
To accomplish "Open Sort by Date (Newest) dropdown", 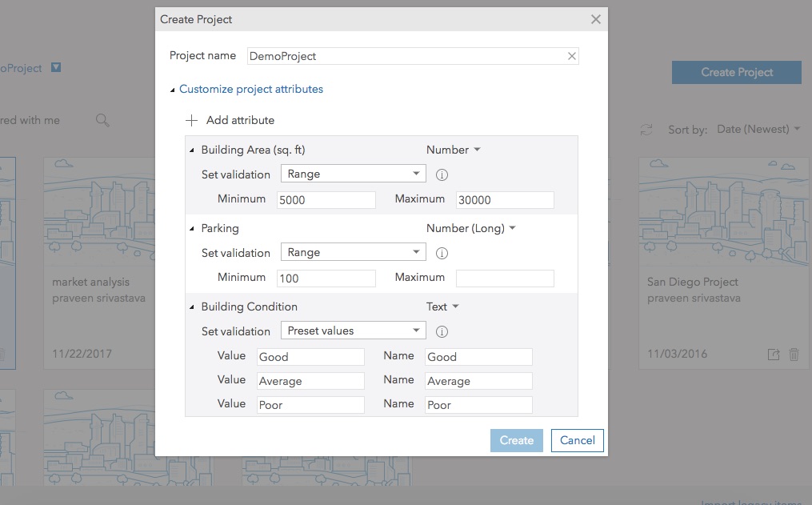I will click(x=758, y=129).
